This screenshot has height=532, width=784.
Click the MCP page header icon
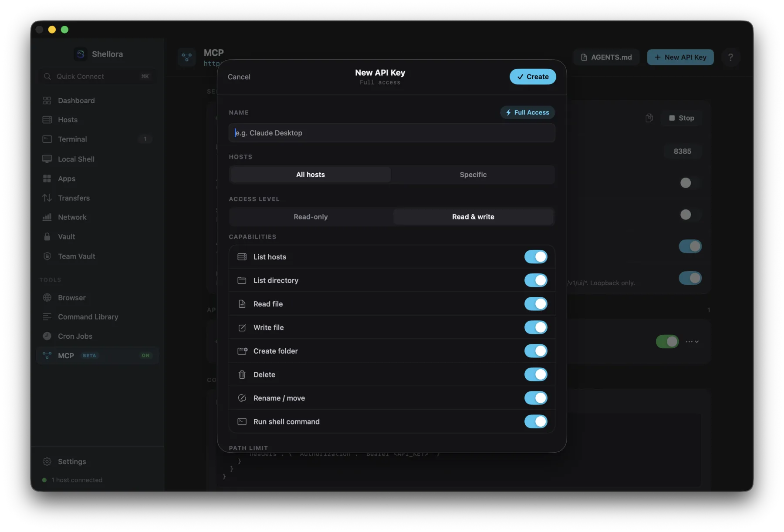pos(187,57)
